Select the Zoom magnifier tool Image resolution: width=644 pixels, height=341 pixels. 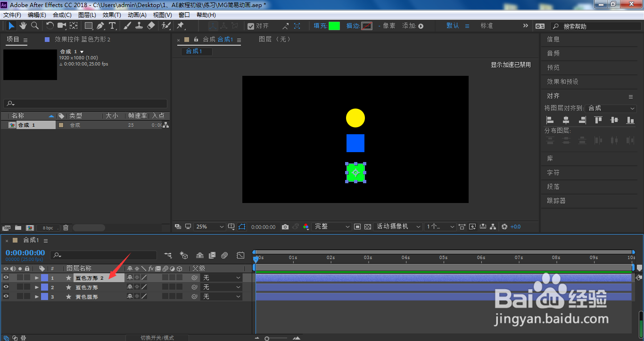[x=35, y=25]
